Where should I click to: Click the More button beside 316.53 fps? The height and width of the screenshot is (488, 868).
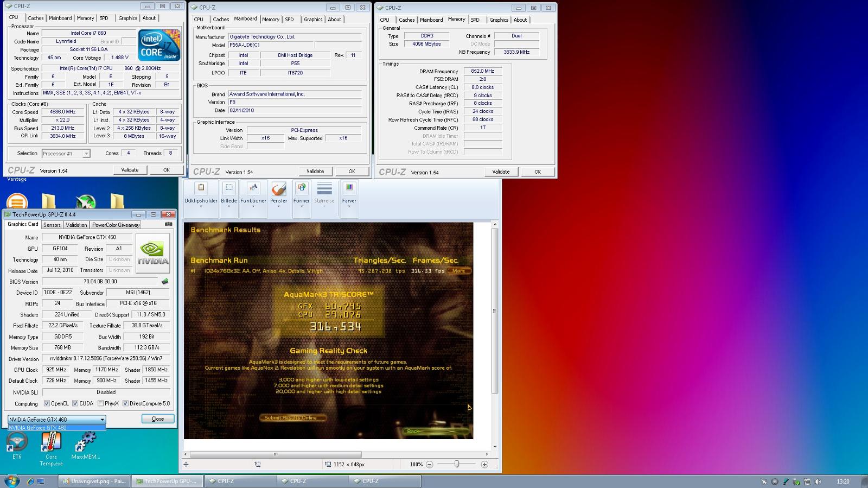click(459, 270)
